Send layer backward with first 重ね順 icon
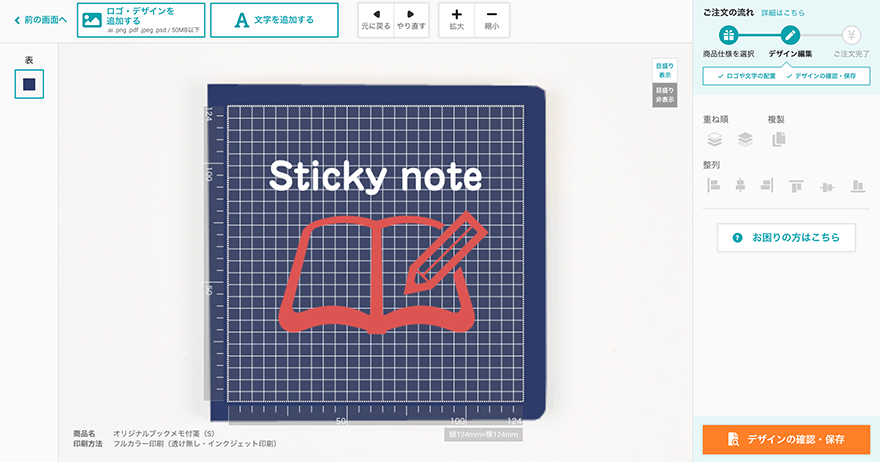Screen dimensions: 880x462 714,139
